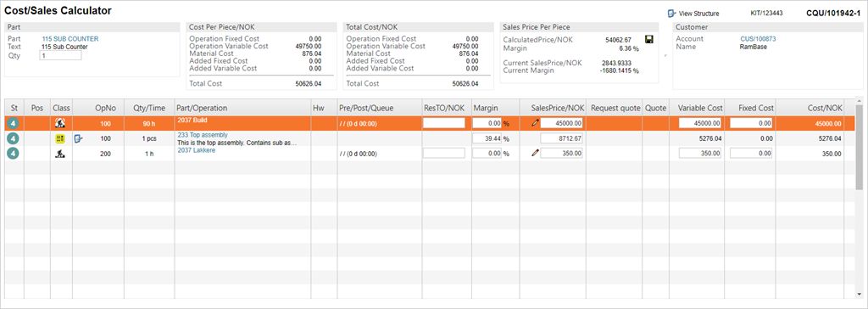
Task: Open customer account CUS/100873
Action: pyautogui.click(x=758, y=39)
